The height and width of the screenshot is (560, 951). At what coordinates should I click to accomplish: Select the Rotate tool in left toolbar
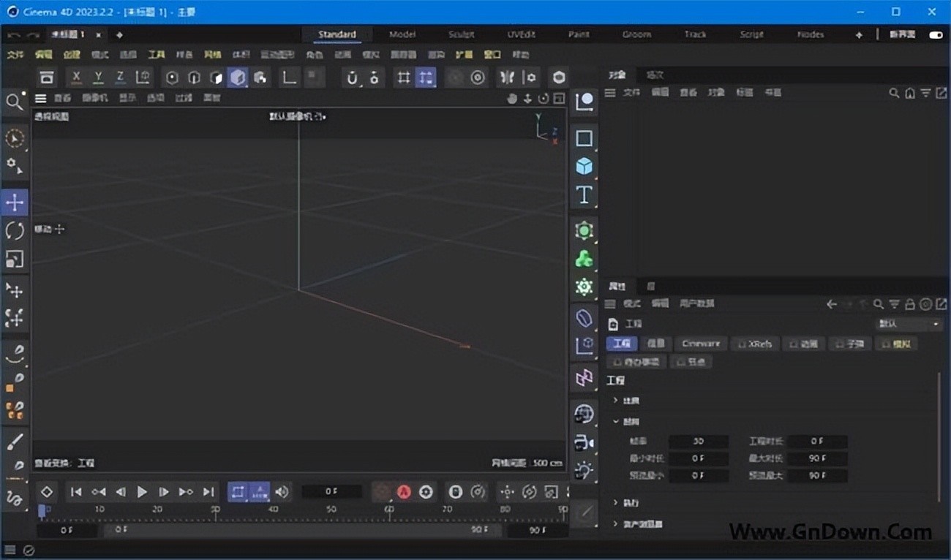[x=15, y=231]
